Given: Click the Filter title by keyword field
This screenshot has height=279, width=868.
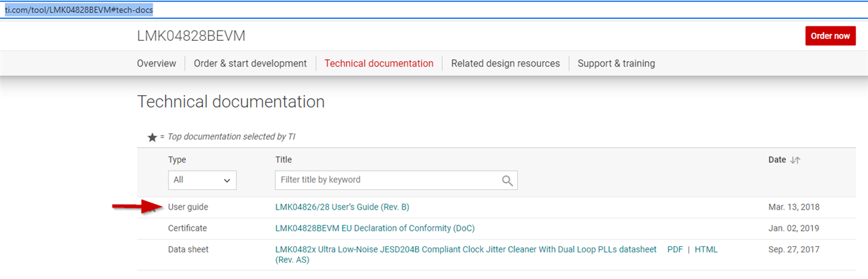Looking at the screenshot, I should click(396, 180).
